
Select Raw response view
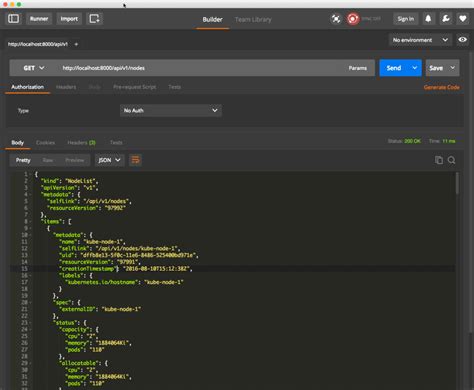click(48, 160)
